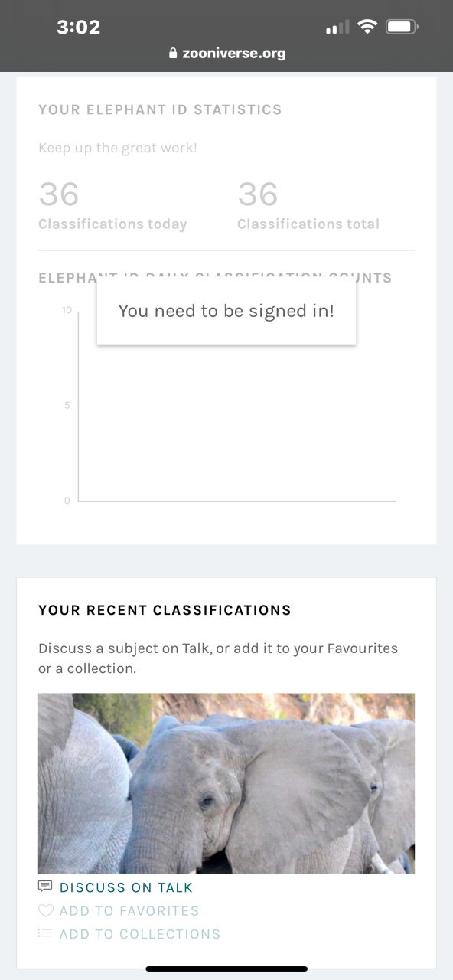The height and width of the screenshot is (980, 453).
Task: Tap the "You need to be signed in!" popup
Action: pyautogui.click(x=226, y=311)
